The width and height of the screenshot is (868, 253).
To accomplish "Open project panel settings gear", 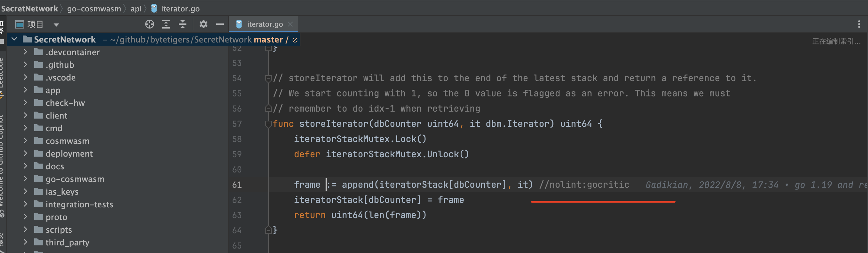I will coord(203,24).
